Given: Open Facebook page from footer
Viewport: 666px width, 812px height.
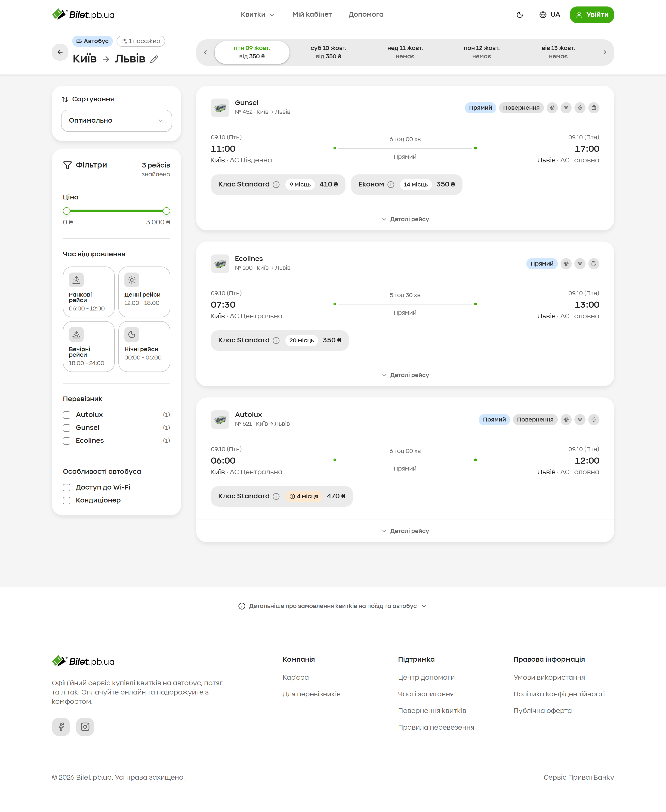Looking at the screenshot, I should click(61, 727).
